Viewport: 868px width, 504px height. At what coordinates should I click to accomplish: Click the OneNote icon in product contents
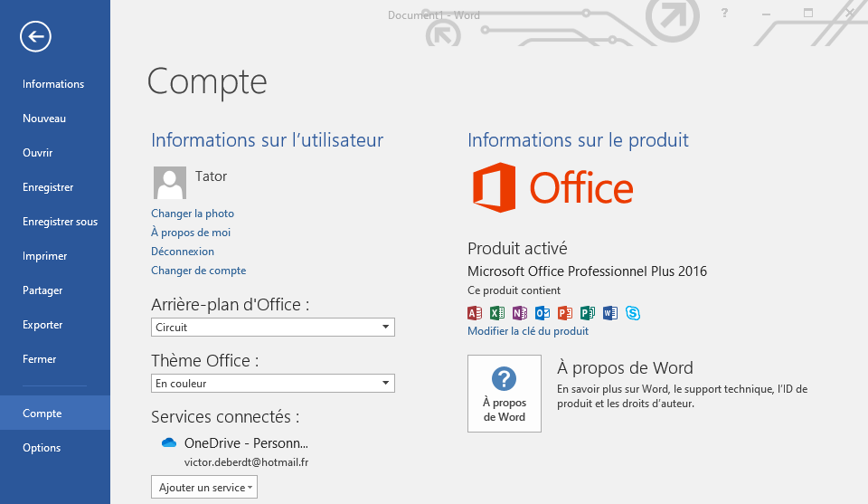[x=520, y=313]
